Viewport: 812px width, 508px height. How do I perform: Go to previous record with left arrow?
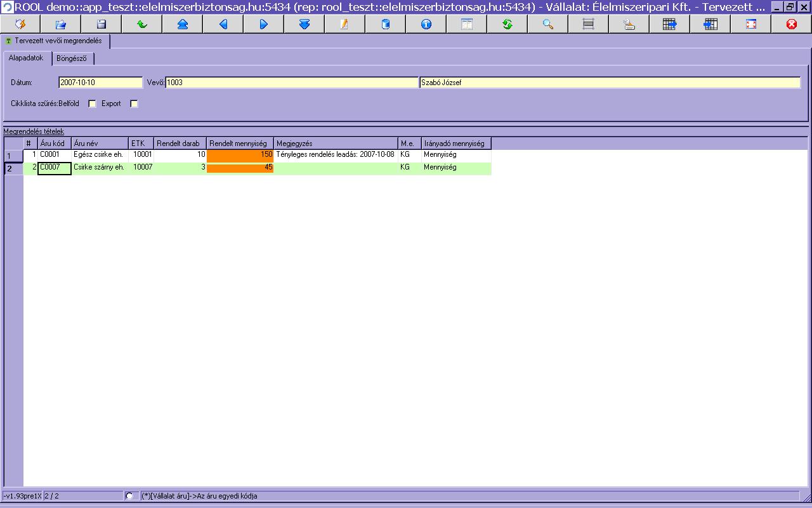click(x=223, y=24)
